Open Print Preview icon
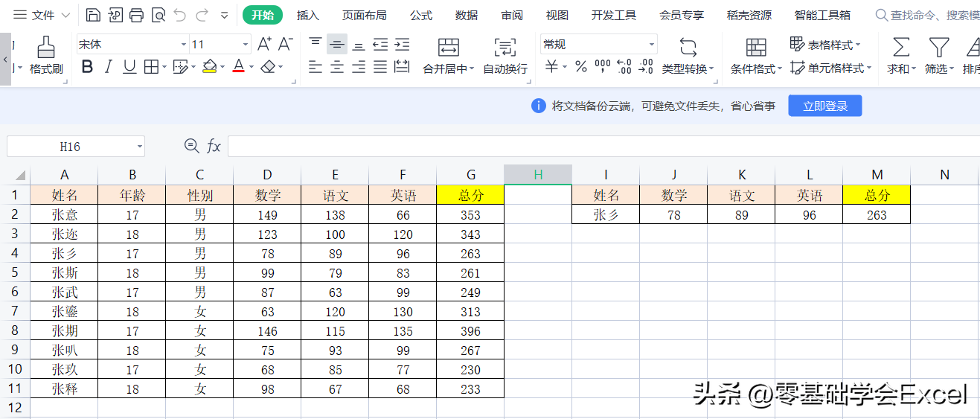This screenshot has width=980, height=419. pos(158,15)
